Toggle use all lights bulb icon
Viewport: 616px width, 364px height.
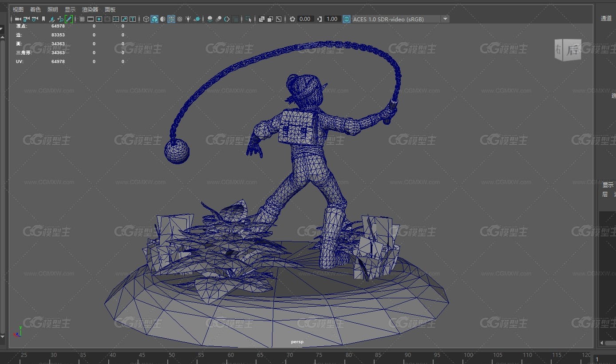click(188, 19)
